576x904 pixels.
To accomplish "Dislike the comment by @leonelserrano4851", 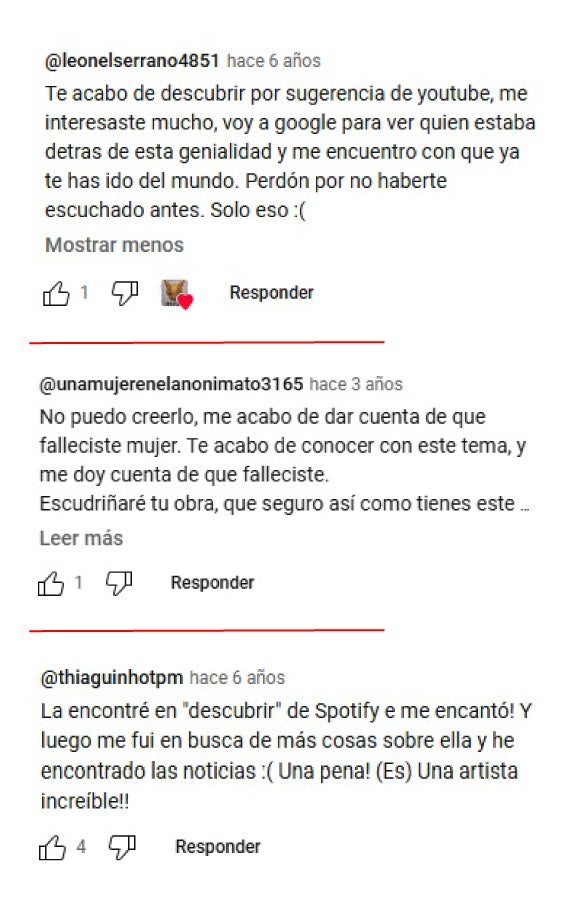I will click(125, 293).
